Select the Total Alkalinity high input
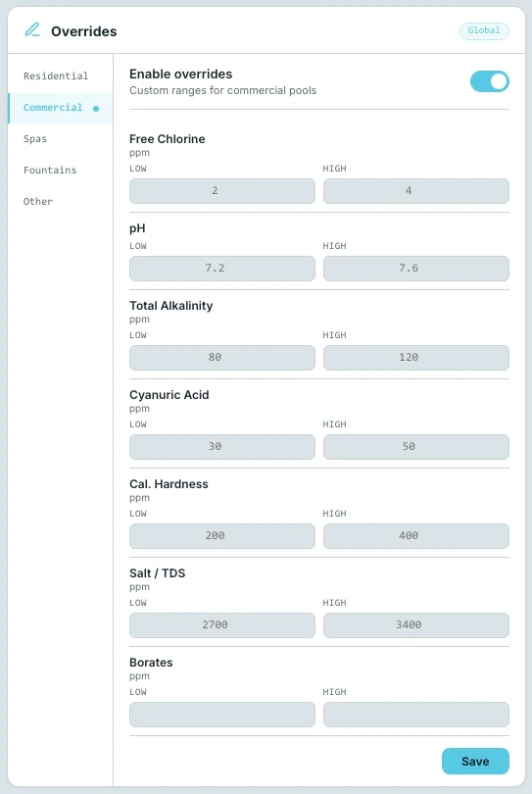This screenshot has height=794, width=532. pyautogui.click(x=416, y=358)
